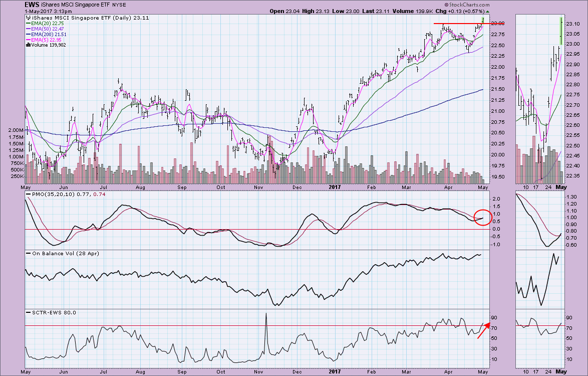Click the red arrow in SCTR panel
Viewport: 588px width, 376px height.
(x=483, y=330)
